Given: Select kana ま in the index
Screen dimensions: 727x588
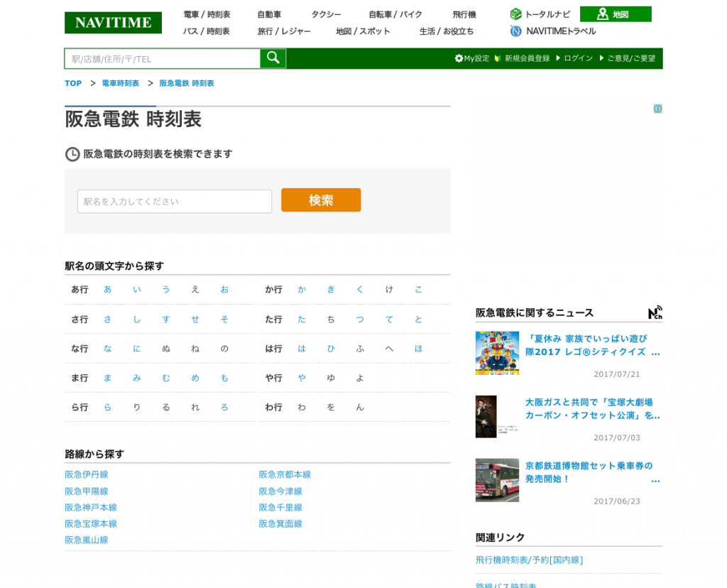Looking at the screenshot, I should point(108,378).
